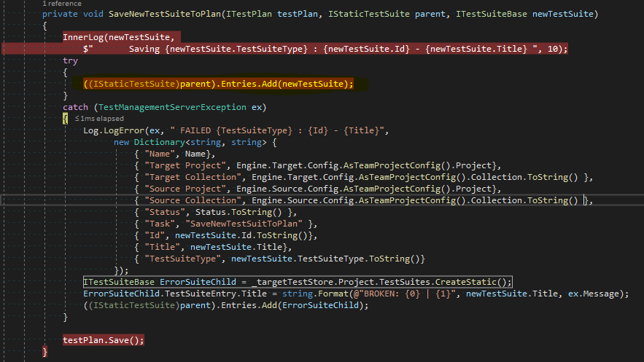The image size is (644, 362).
Task: Click the "Target Collection" key string
Action: tap(193, 177)
